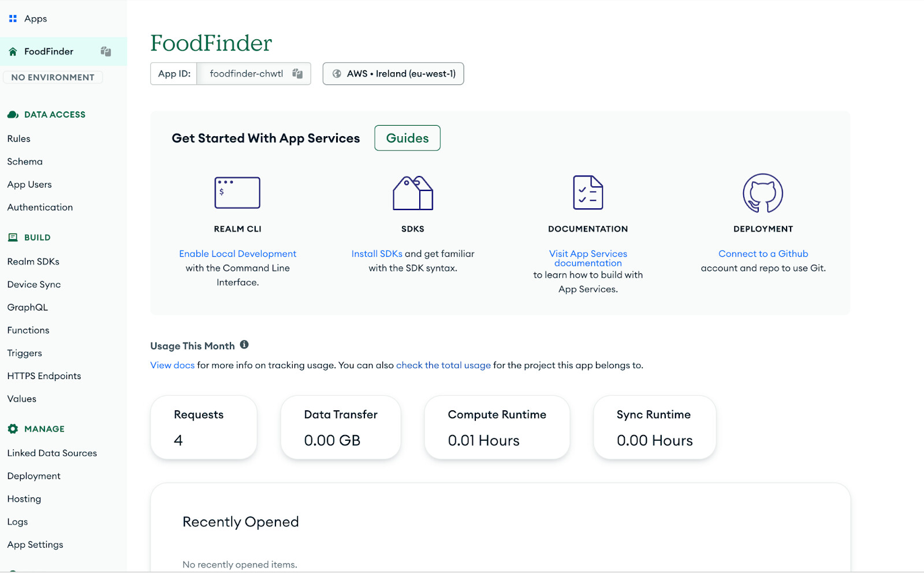Go to Rules in sidebar
Viewport: 924px width, 573px height.
point(19,138)
